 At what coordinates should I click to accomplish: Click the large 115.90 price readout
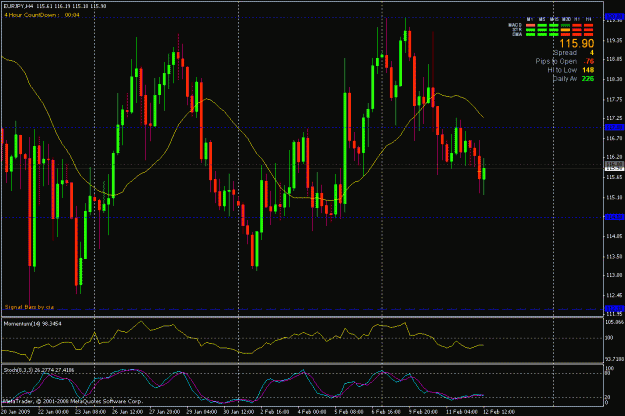click(576, 43)
